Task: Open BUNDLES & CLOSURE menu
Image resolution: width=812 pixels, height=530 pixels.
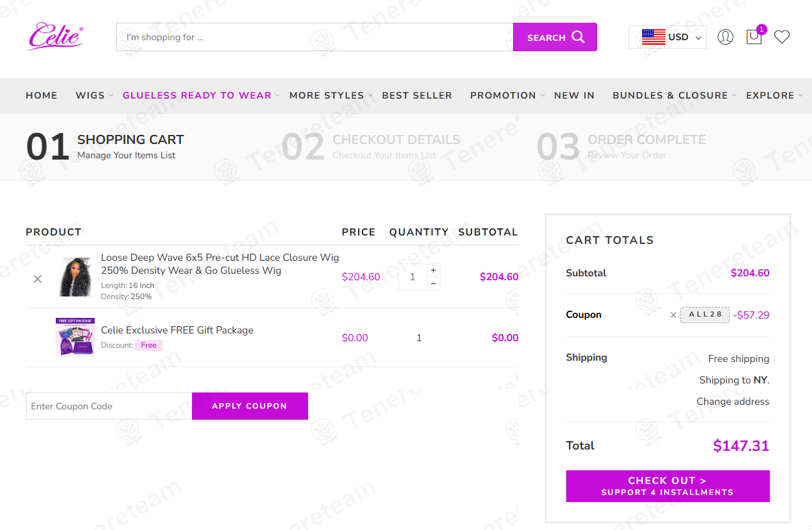Action: (670, 95)
